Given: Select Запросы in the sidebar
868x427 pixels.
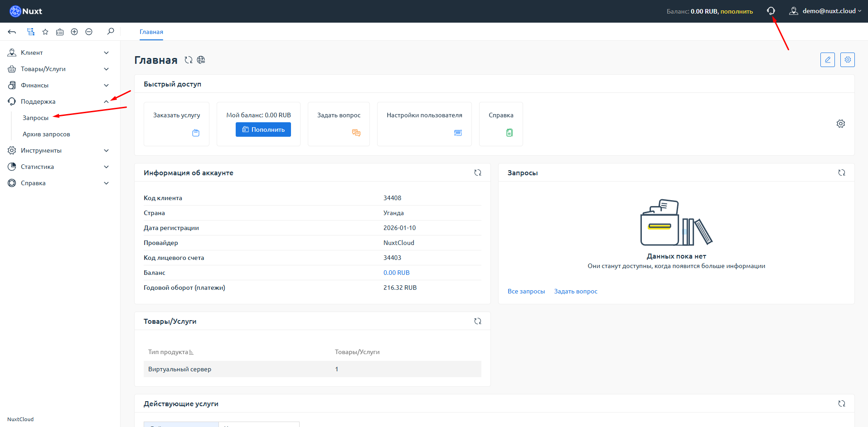Looking at the screenshot, I should coord(35,118).
